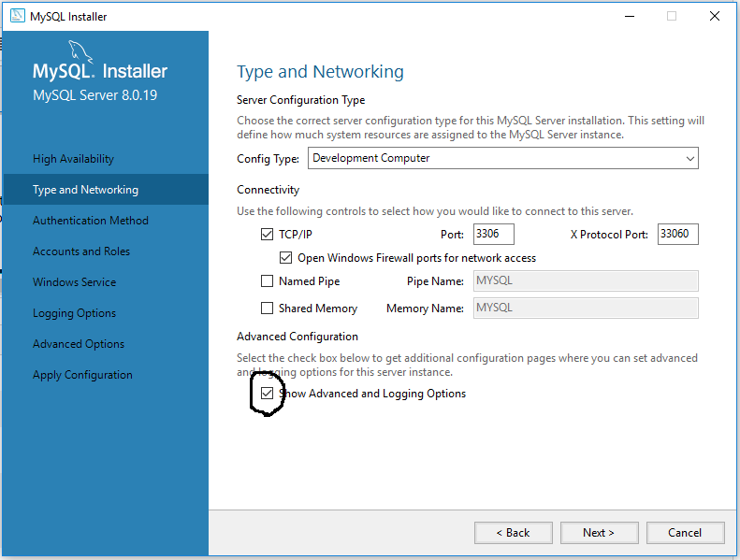Screen dimensions: 740x560
Task: Open the Config Type dropdown
Action: point(503,158)
